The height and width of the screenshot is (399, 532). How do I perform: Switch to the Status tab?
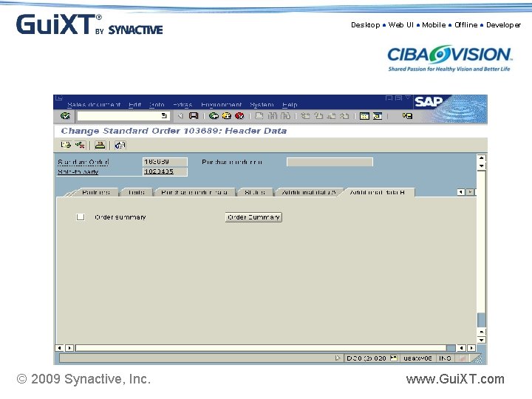(255, 192)
